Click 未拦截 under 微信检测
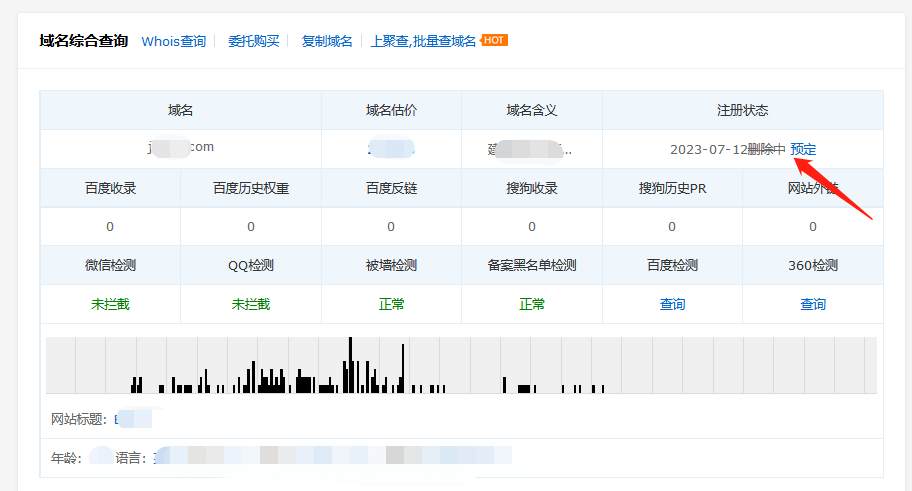The height and width of the screenshot is (491, 912). 110,304
